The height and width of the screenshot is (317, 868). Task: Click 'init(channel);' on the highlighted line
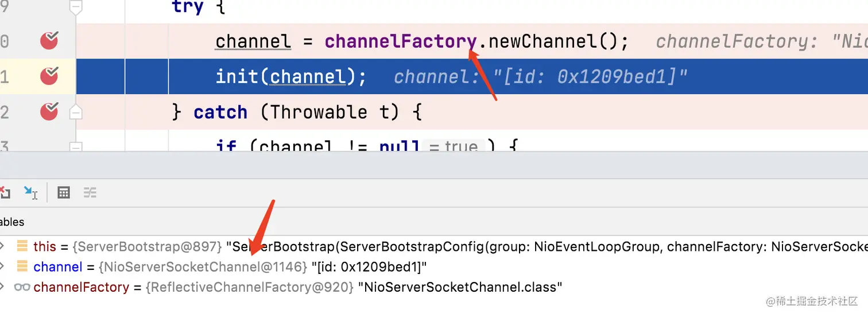coord(291,76)
